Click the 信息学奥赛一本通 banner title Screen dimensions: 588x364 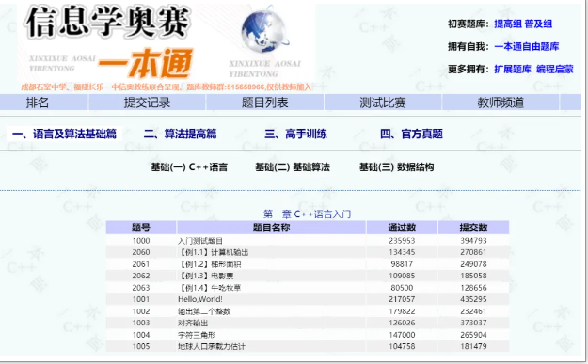pos(109,41)
